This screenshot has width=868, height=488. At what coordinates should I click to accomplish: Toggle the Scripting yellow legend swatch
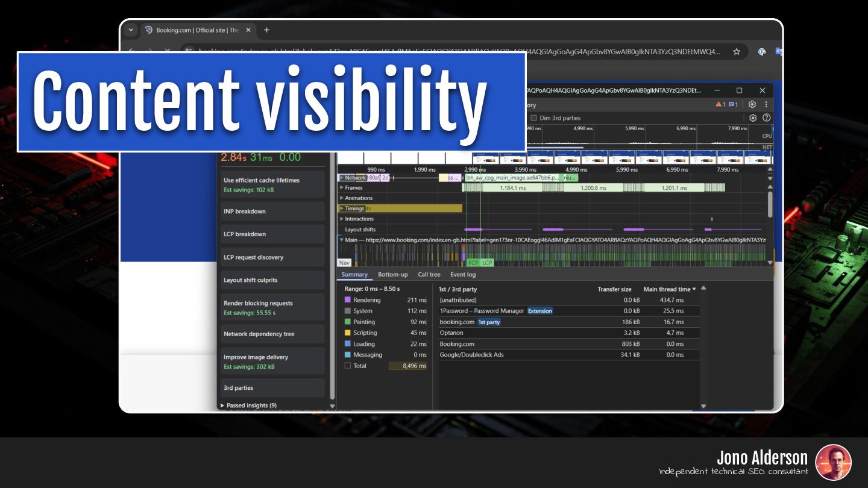click(347, 333)
